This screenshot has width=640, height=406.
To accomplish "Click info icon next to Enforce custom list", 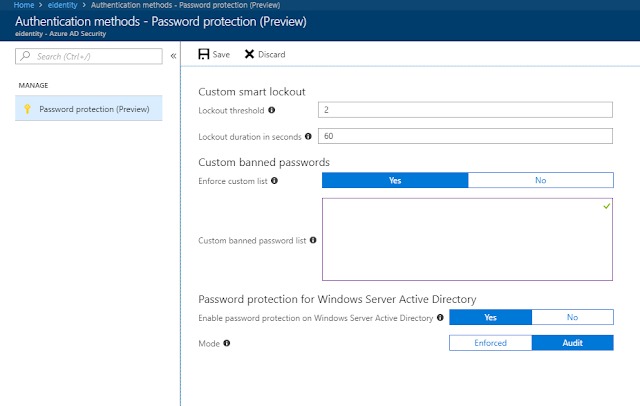I will [274, 181].
